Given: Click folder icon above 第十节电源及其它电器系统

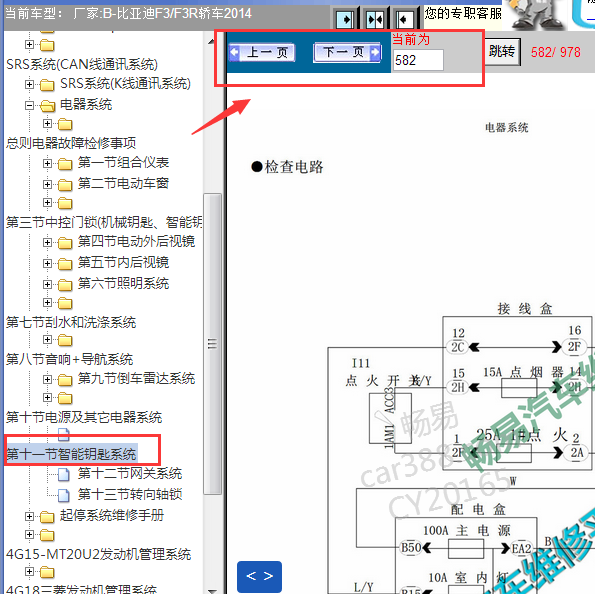Looking at the screenshot, I should [x=65, y=398].
